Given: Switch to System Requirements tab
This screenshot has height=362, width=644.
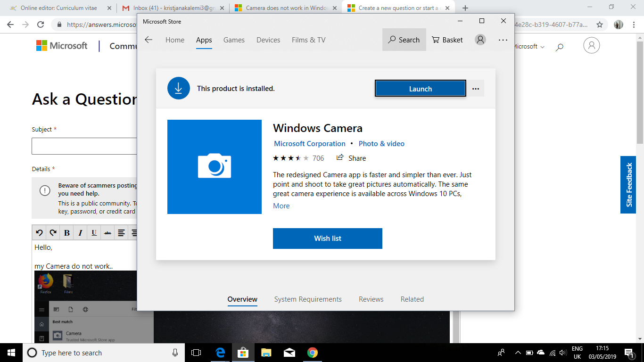Looking at the screenshot, I should pyautogui.click(x=308, y=299).
